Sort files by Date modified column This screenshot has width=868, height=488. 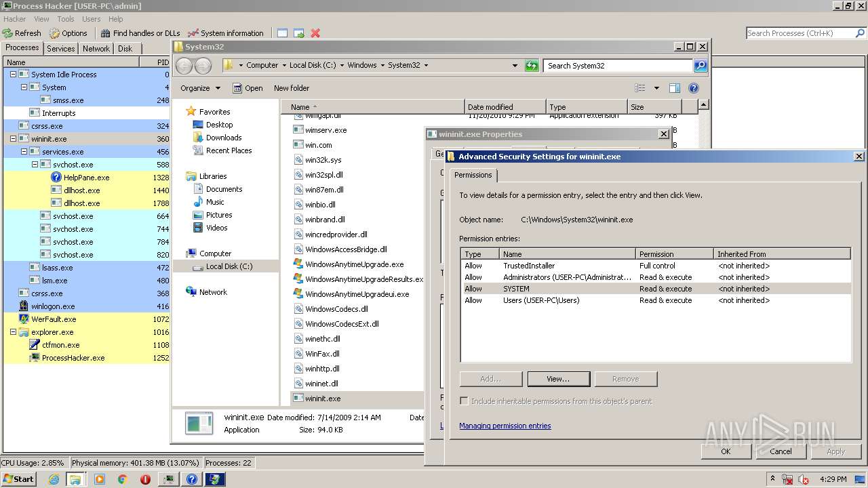[505, 107]
